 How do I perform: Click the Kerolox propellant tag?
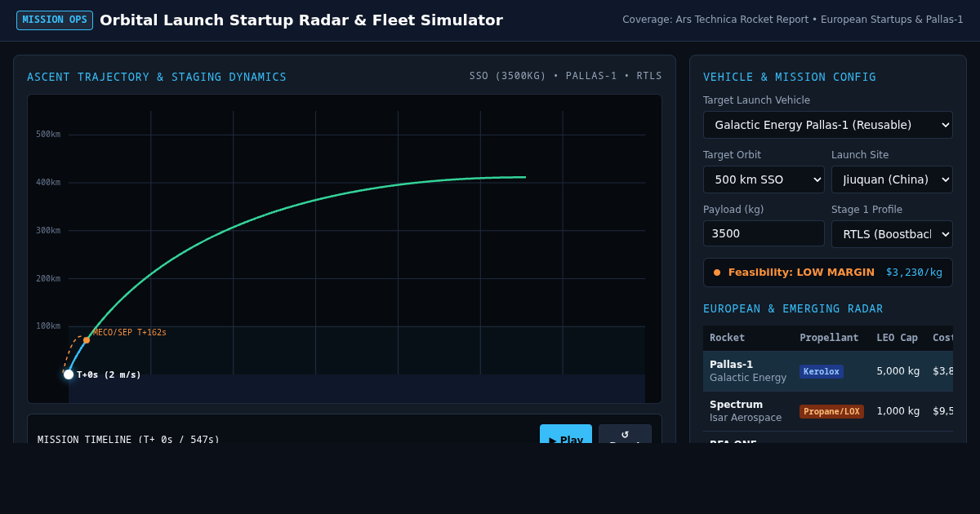click(x=821, y=371)
